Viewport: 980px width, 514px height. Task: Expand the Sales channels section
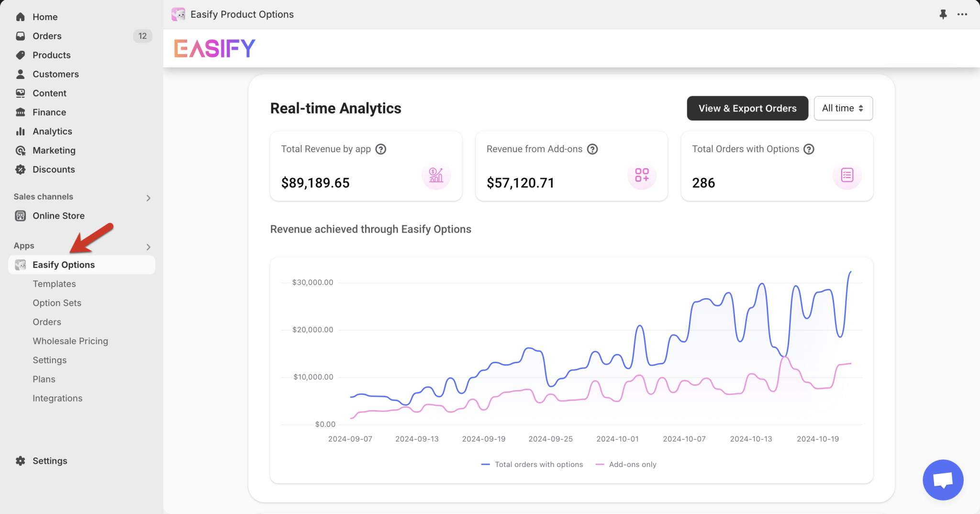pyautogui.click(x=148, y=197)
